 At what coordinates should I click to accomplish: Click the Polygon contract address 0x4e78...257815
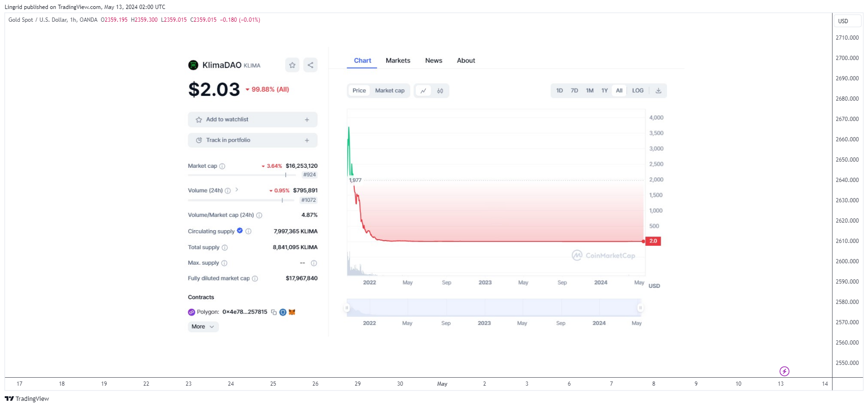pos(245,312)
